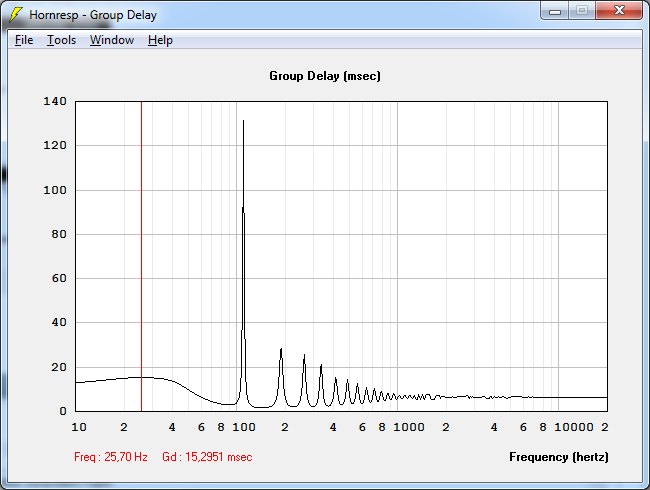Click the Hornresp lightning bolt title icon
The image size is (650, 490).
click(x=16, y=15)
